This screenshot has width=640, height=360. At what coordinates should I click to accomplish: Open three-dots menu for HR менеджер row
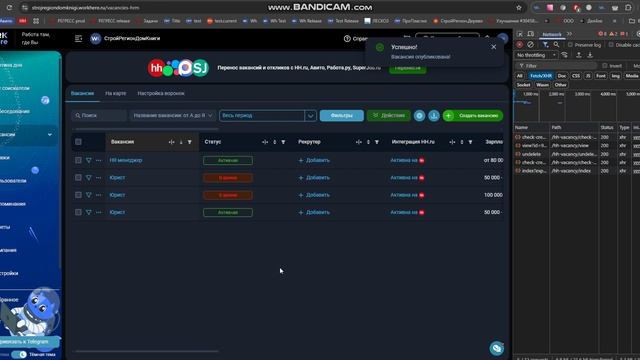(x=98, y=160)
